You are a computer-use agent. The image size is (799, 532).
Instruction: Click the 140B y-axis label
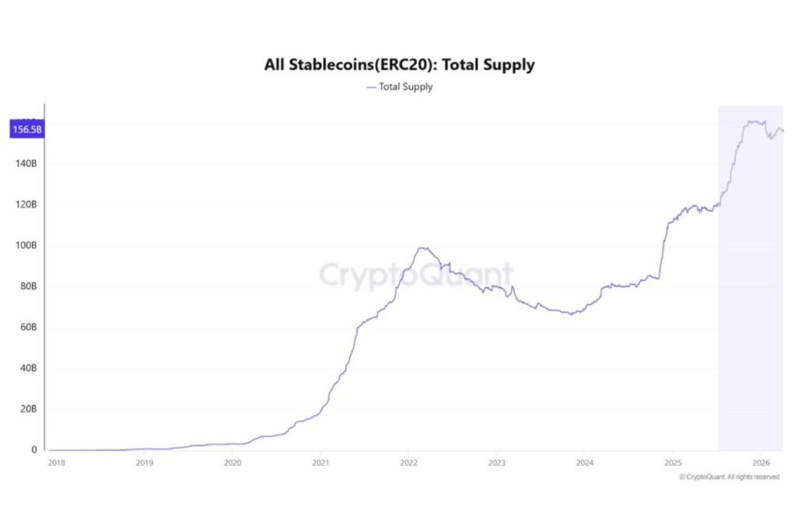click(x=24, y=165)
